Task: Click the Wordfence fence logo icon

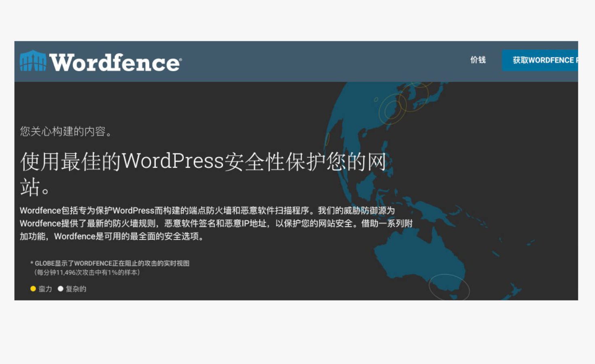Action: (x=33, y=61)
